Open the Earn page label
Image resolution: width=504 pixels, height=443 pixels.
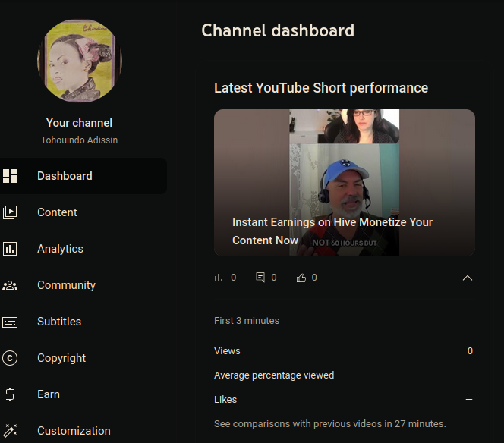click(x=49, y=394)
